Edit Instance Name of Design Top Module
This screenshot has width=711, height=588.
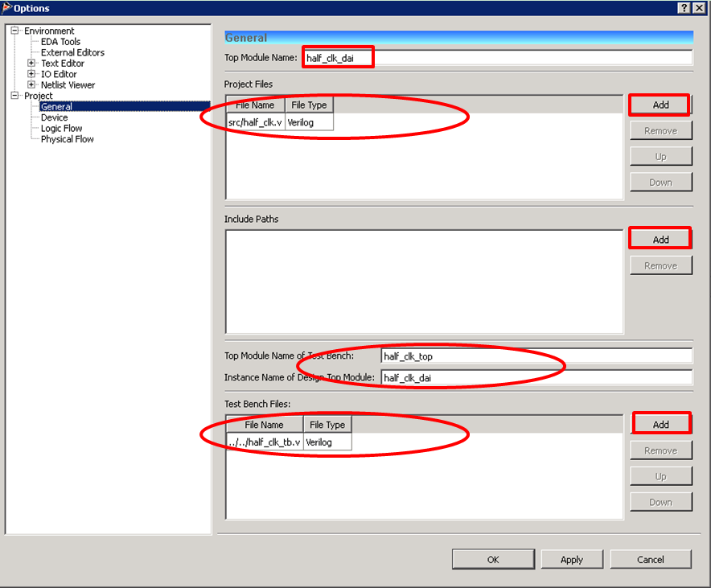pos(536,378)
